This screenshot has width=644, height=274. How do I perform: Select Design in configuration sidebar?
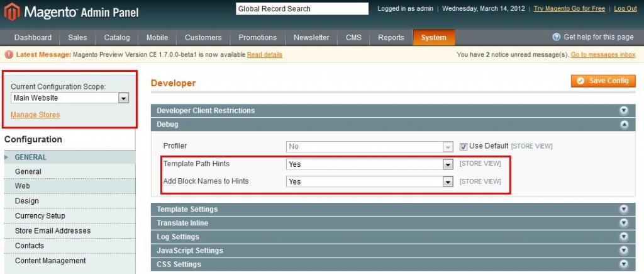[x=69, y=201]
